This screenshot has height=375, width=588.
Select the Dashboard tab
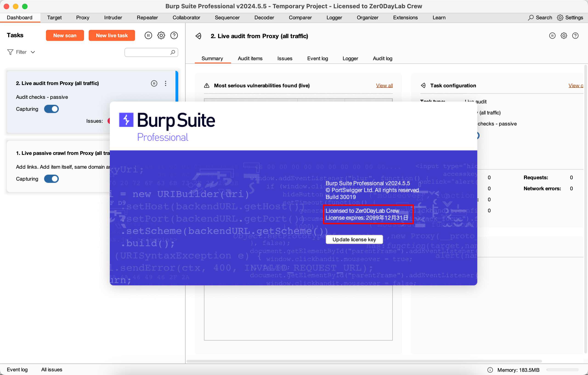[x=20, y=18]
